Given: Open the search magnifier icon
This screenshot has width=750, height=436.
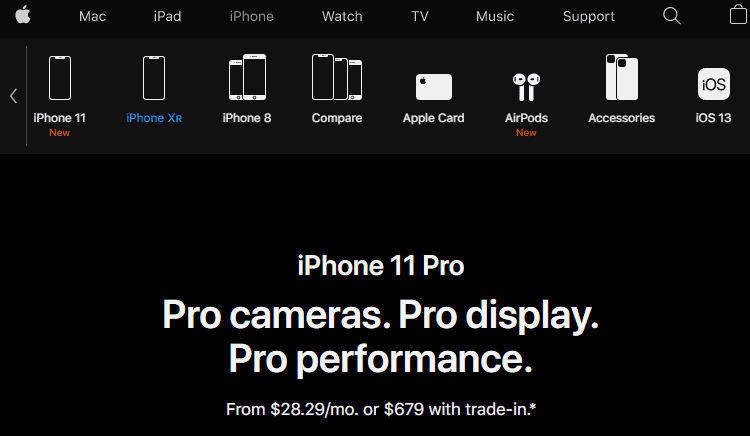Looking at the screenshot, I should 672,16.
